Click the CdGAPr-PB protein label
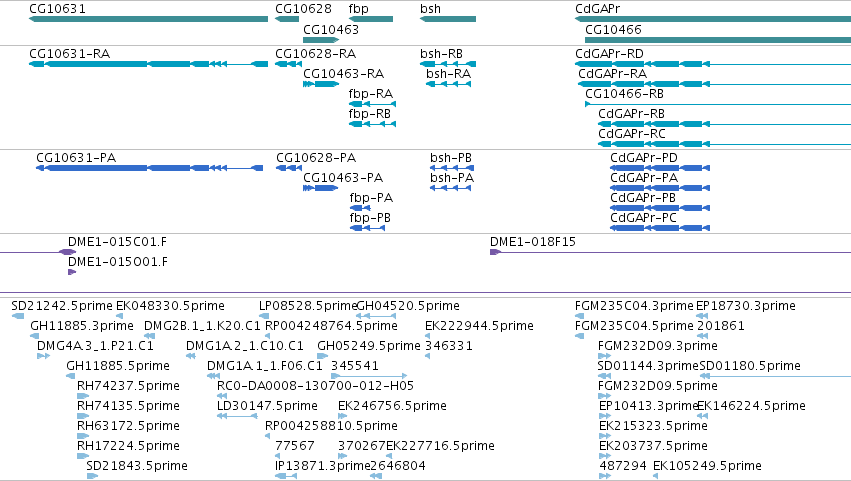The image size is (851, 481). pos(643,198)
